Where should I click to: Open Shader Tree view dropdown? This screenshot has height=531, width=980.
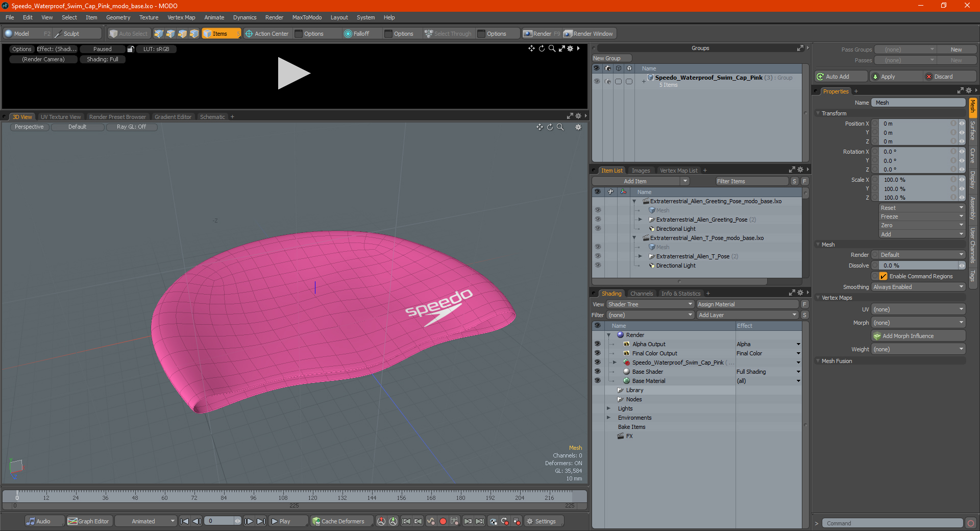(x=650, y=304)
